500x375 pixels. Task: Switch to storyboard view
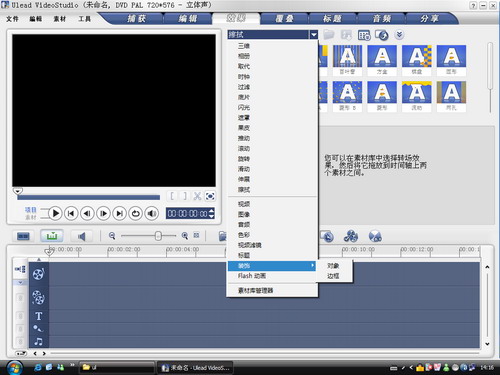point(23,236)
